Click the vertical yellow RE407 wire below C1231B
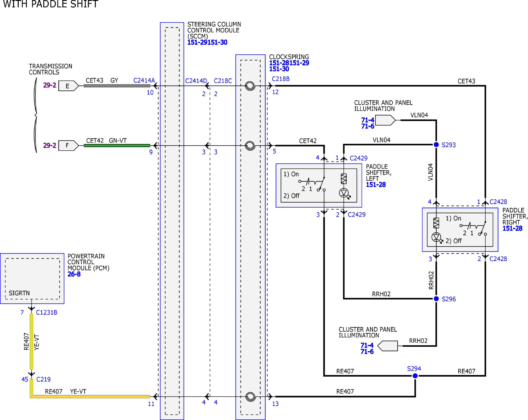The height and width of the screenshot is (420, 528). [31, 342]
